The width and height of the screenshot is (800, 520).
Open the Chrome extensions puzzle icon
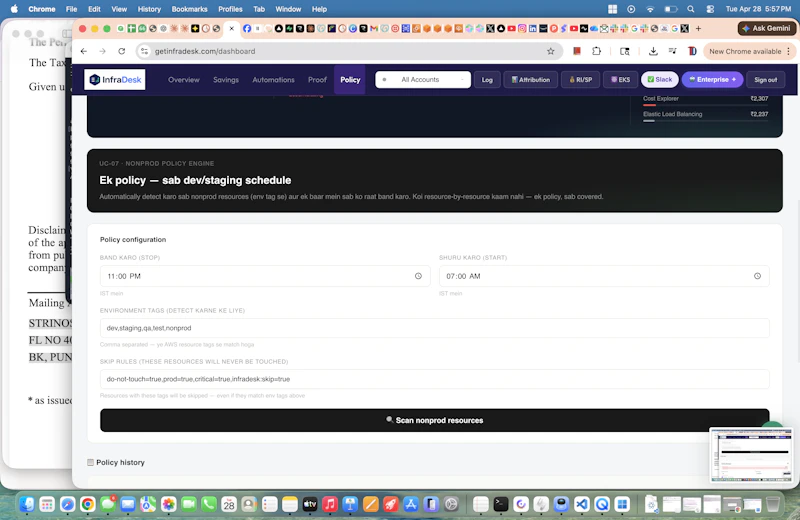[596, 51]
